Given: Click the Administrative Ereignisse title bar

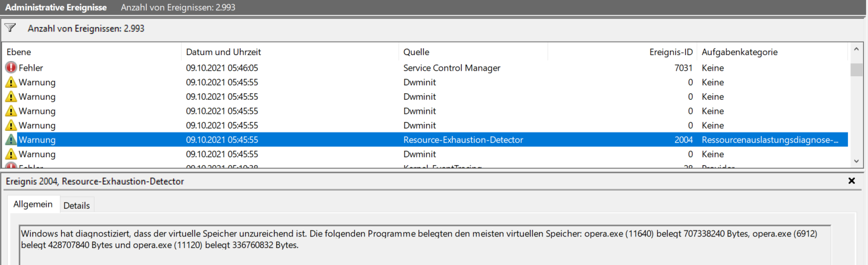Looking at the screenshot, I should point(56,8).
